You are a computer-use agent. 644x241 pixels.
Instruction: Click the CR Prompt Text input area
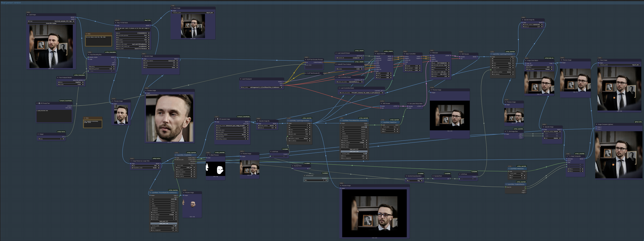click(x=54, y=116)
